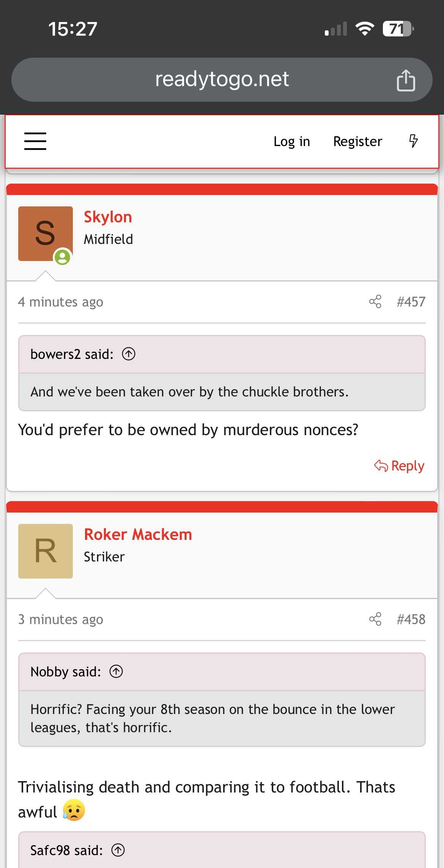Click the Log in link
This screenshot has height=868, width=444.
pos(292,141)
